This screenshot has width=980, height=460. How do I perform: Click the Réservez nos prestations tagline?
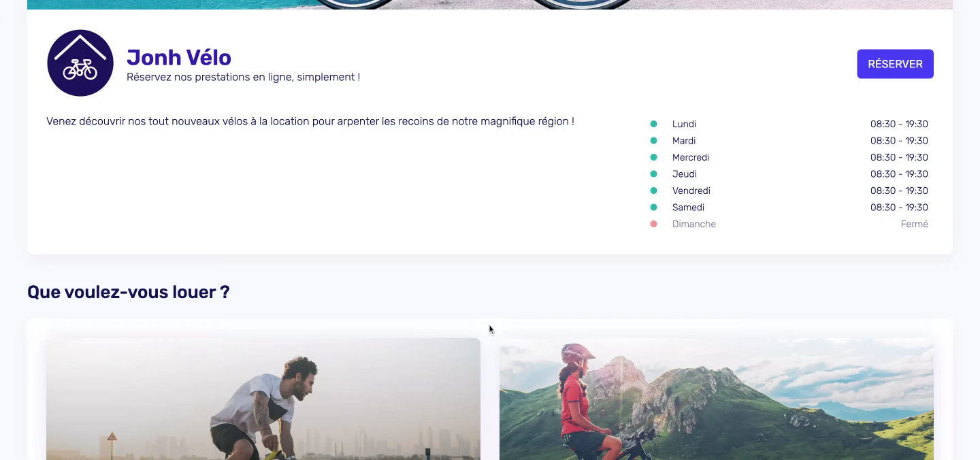pyautogui.click(x=244, y=78)
